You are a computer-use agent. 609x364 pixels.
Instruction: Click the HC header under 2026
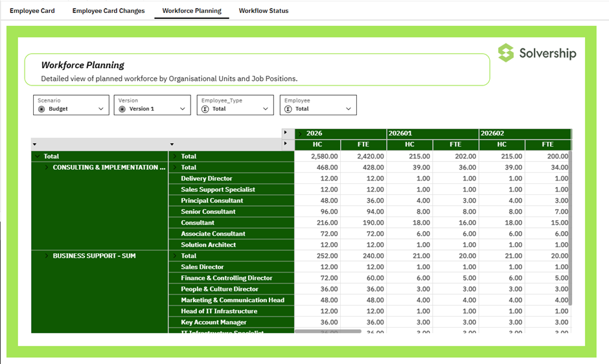pyautogui.click(x=317, y=144)
